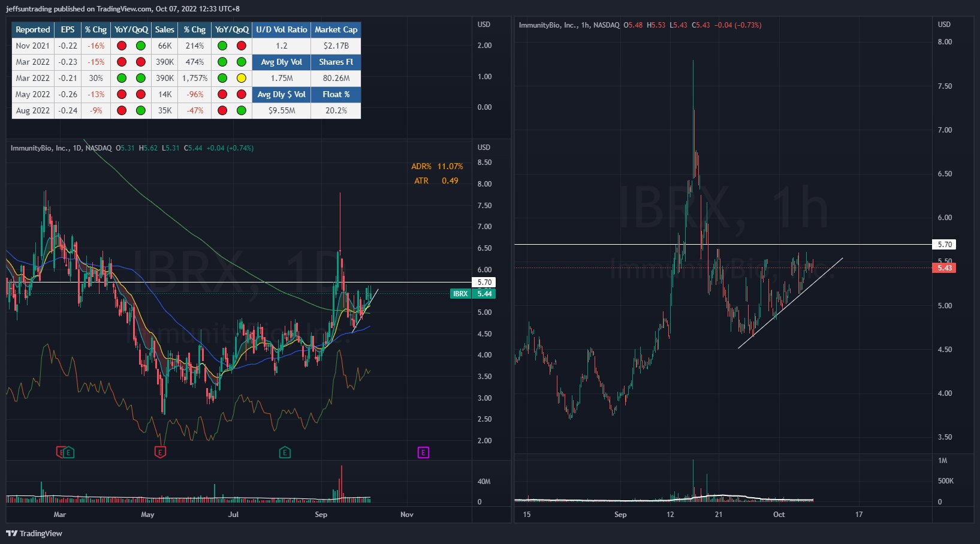Image resolution: width=980 pixels, height=544 pixels.
Task: Select the 'U/D Vol Ratio' header cell
Action: pos(282,29)
